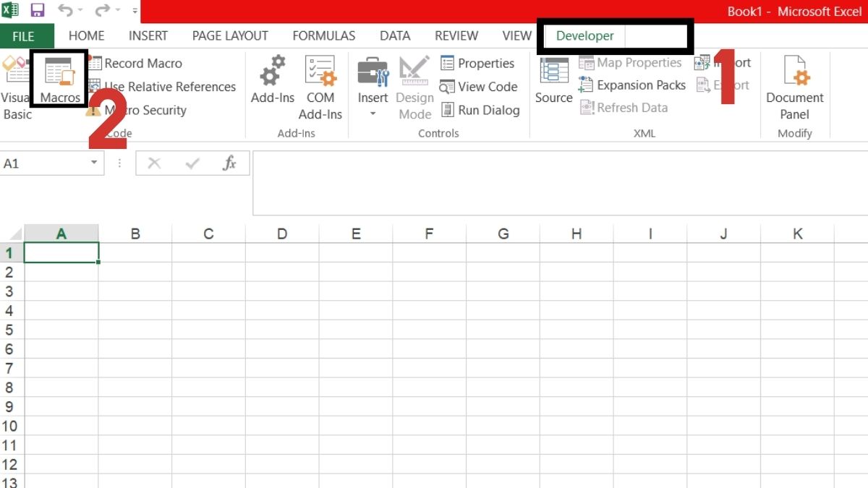Open the XML Source pane

[x=554, y=81]
